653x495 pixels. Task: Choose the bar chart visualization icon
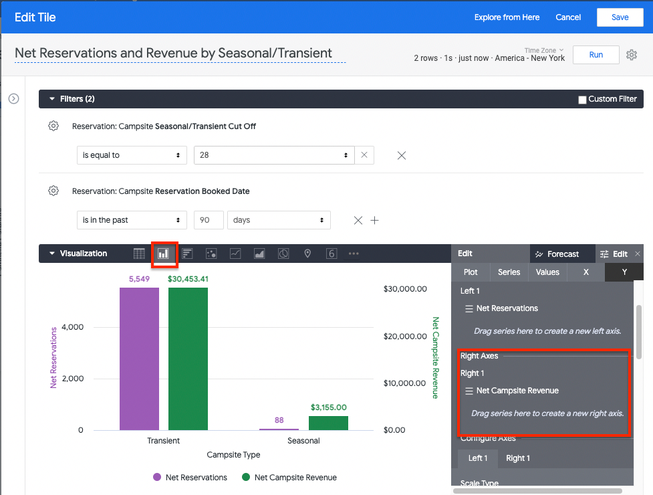point(187,254)
